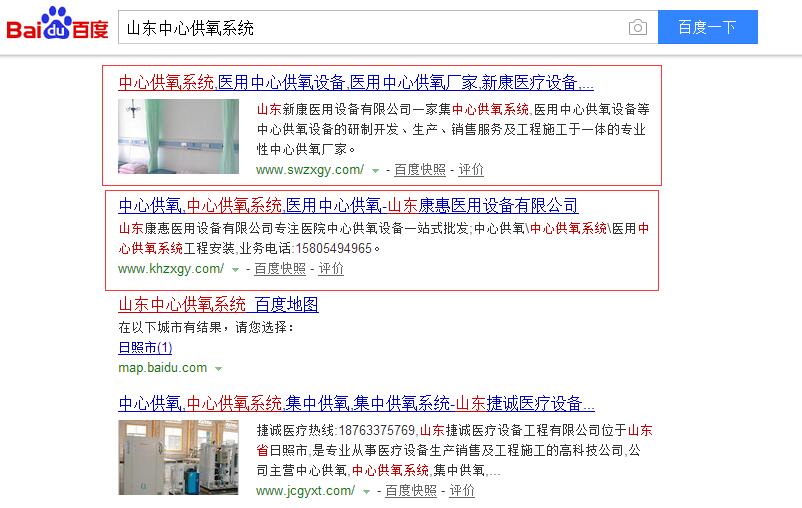This screenshot has width=802, height=508.
Task: Click the snippet line starting 捷诚医疗热线:18763375769
Action: 454,430
